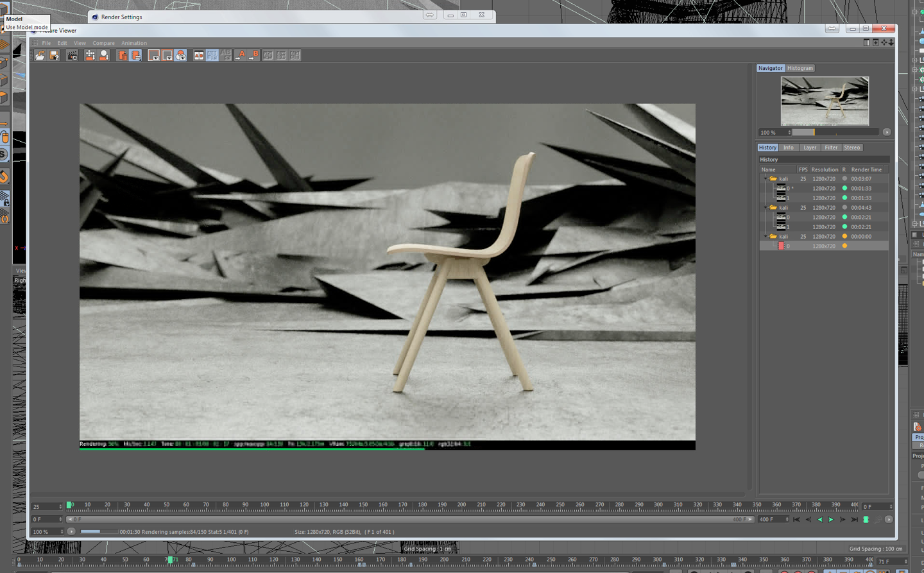Select the History tab
Screen dimensions: 924x573
[767, 148]
